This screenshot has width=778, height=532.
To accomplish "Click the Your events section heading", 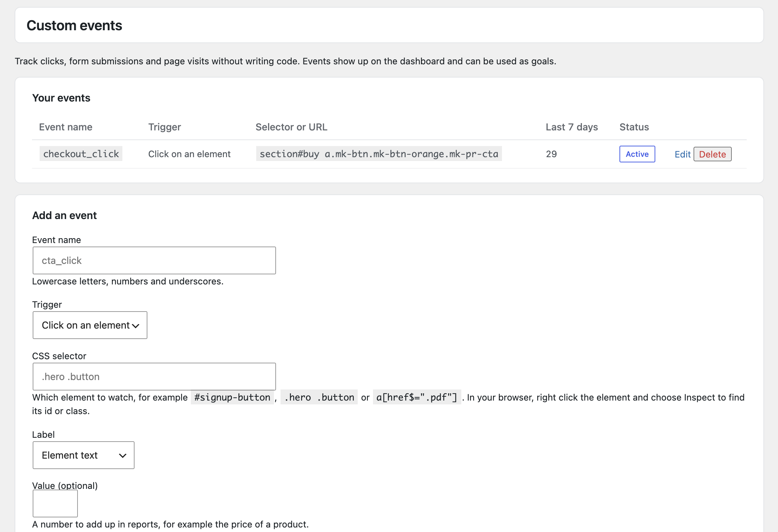I will pyautogui.click(x=61, y=98).
